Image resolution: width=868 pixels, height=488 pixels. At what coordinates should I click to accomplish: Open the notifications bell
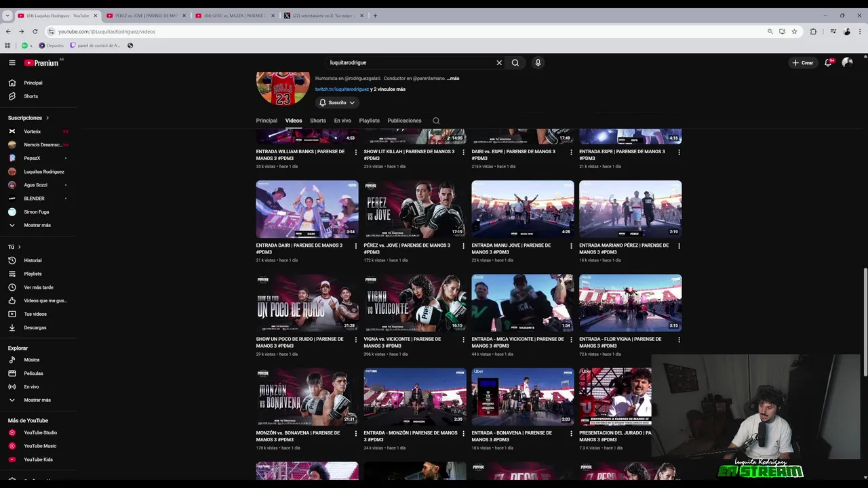828,62
